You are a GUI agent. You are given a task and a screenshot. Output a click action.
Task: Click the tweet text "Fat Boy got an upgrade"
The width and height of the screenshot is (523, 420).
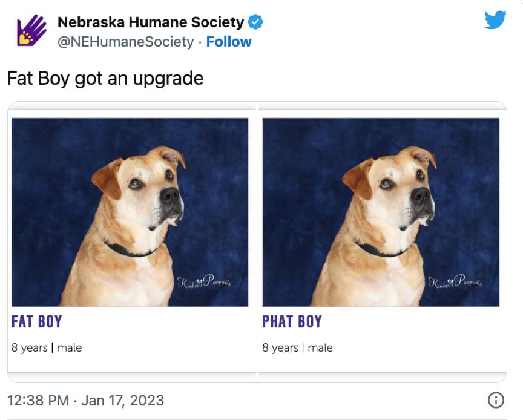point(105,79)
